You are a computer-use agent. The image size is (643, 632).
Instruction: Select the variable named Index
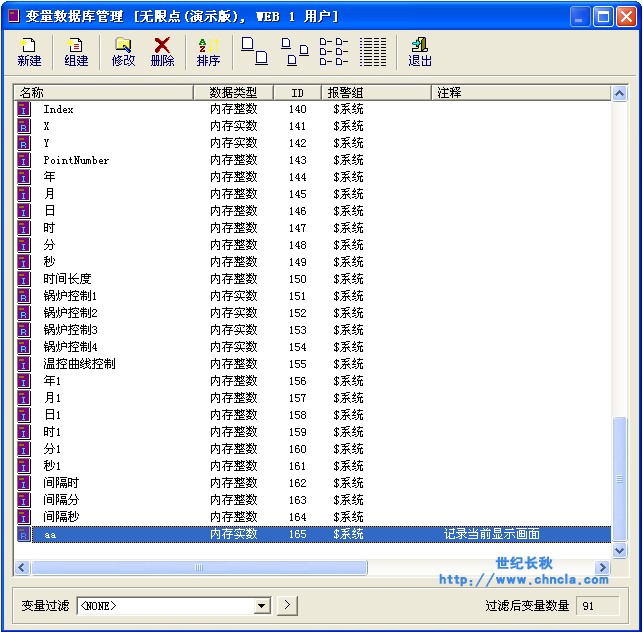point(58,109)
